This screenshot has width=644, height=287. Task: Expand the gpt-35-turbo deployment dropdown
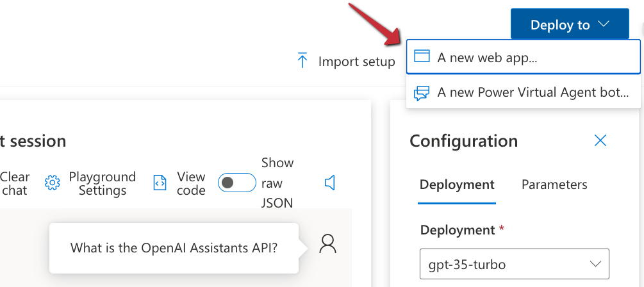(x=513, y=264)
